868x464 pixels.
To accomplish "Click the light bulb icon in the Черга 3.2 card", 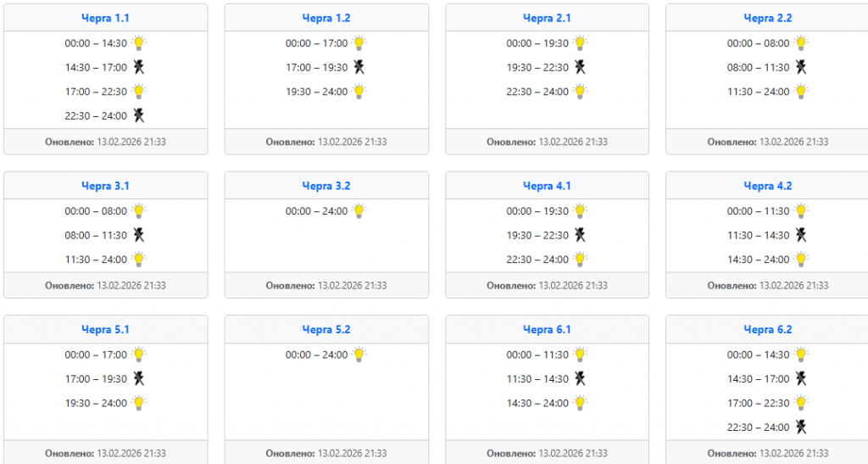I will tap(359, 211).
